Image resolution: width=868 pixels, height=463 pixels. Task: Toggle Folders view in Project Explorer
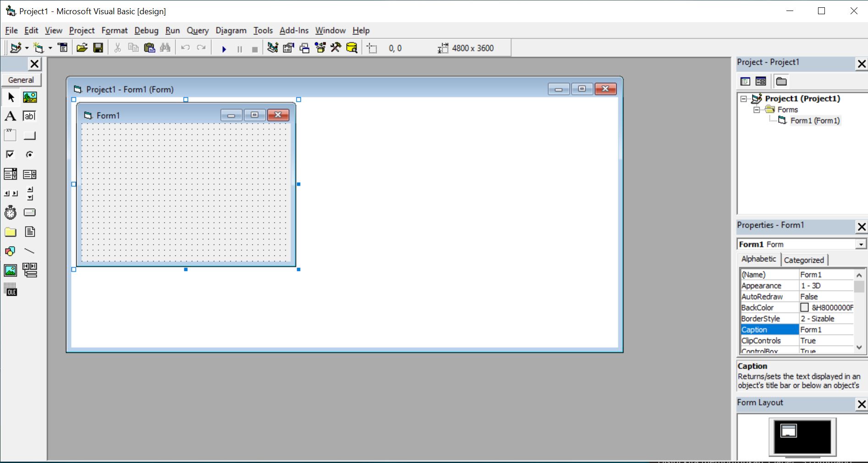(x=781, y=81)
